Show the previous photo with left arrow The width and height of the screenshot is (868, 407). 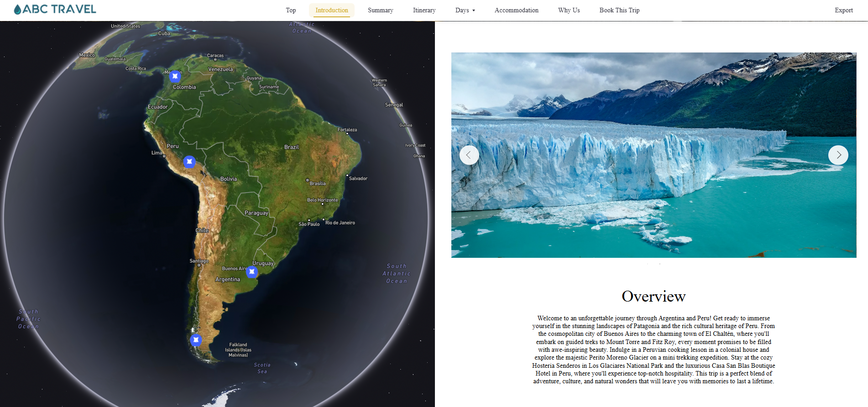[469, 155]
